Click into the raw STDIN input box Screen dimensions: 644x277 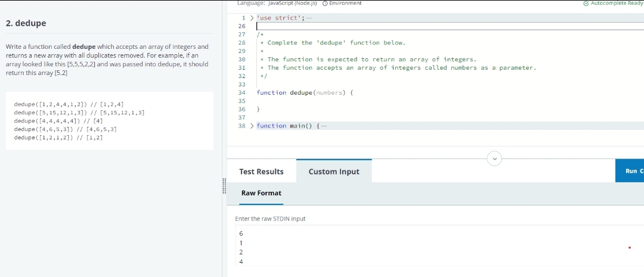tap(439, 245)
